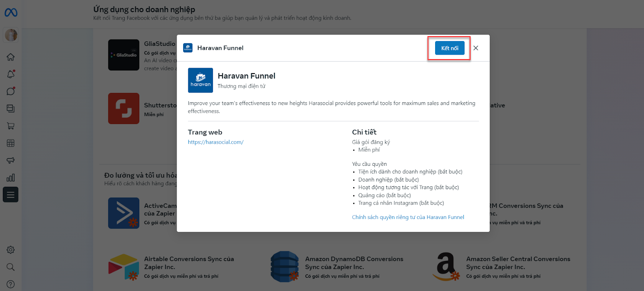Viewport: 644px width, 291px height.
Task: Open the Content posts icon in sidebar
Action: coord(11,109)
